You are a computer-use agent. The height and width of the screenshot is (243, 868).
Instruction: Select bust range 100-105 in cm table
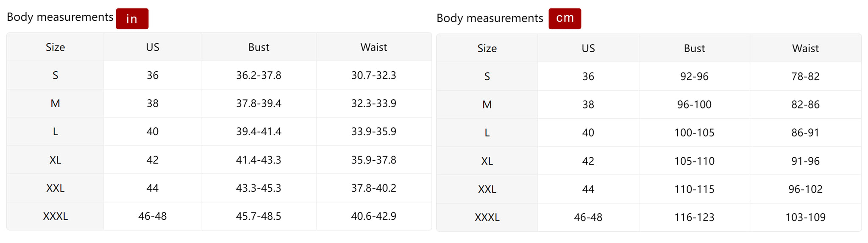click(x=694, y=133)
